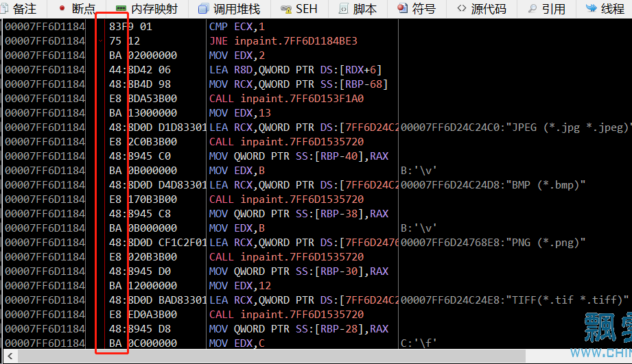Click the bytes cell 75 12
This screenshot has width=632, height=364.
pos(124,41)
